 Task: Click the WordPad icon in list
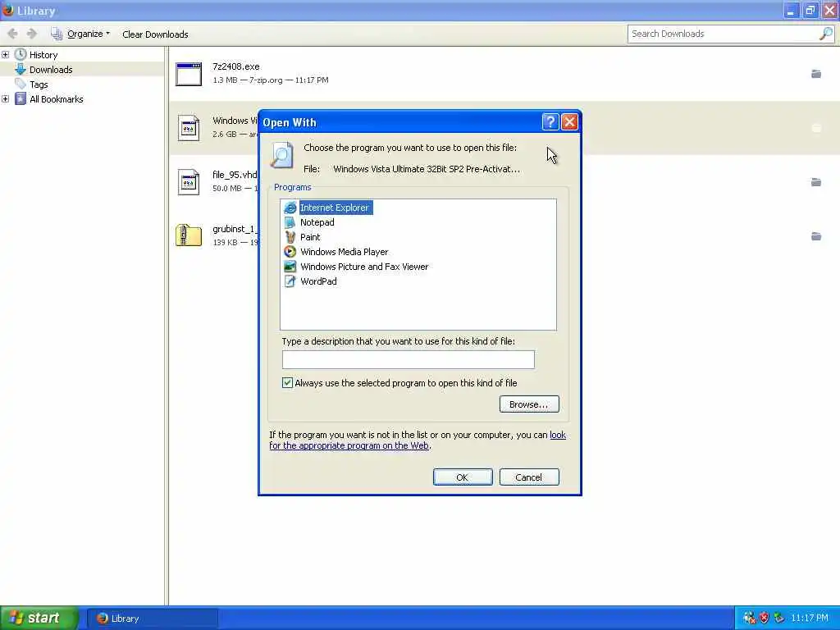tap(290, 281)
